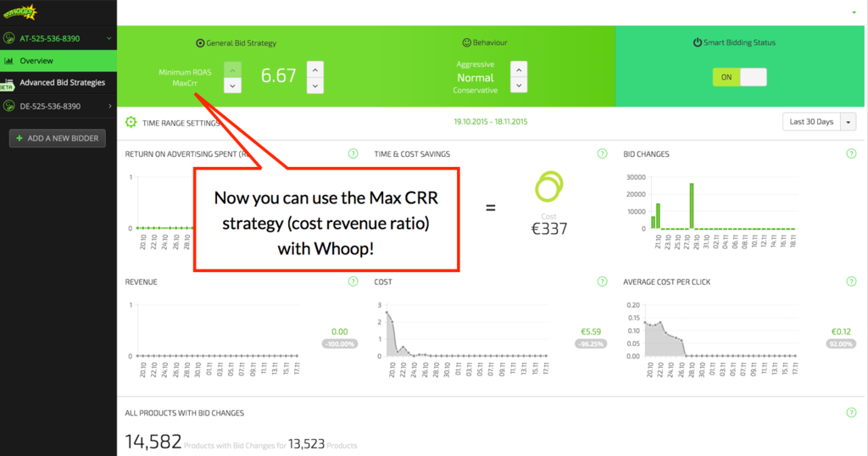Open the top-right user dropdown arrow
Image resolution: width=868 pixels, height=456 pixels.
point(854,12)
